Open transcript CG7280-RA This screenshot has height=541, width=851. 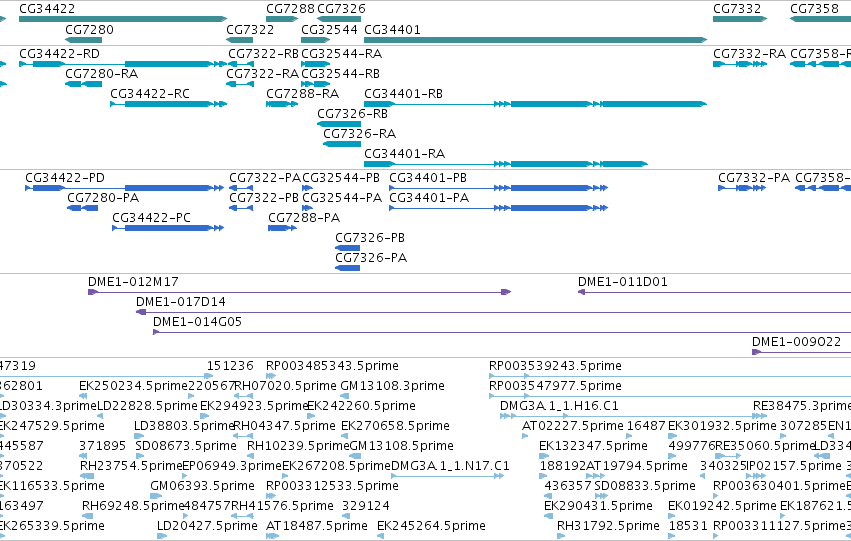pos(84,84)
